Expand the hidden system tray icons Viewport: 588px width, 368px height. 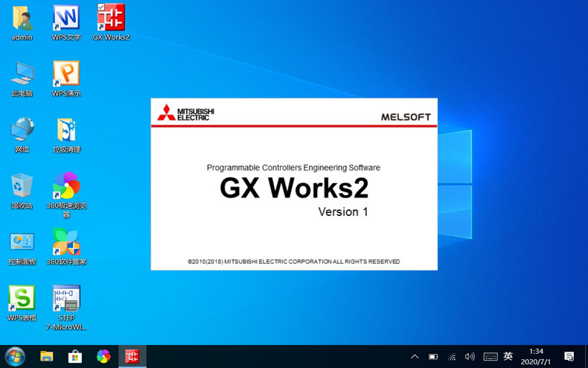415,356
